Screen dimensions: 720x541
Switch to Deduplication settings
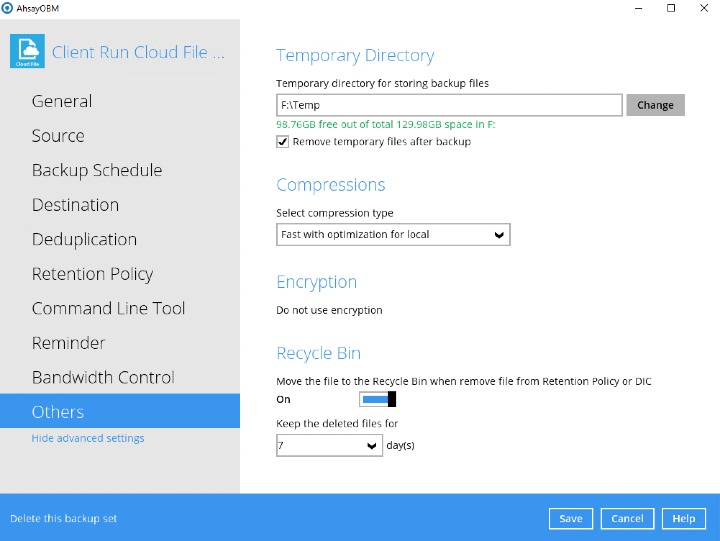(84, 239)
